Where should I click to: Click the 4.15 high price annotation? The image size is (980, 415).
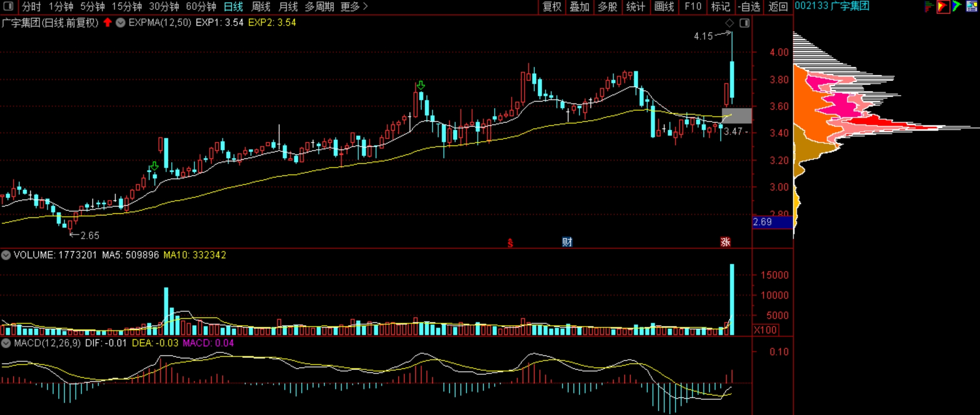tap(703, 36)
